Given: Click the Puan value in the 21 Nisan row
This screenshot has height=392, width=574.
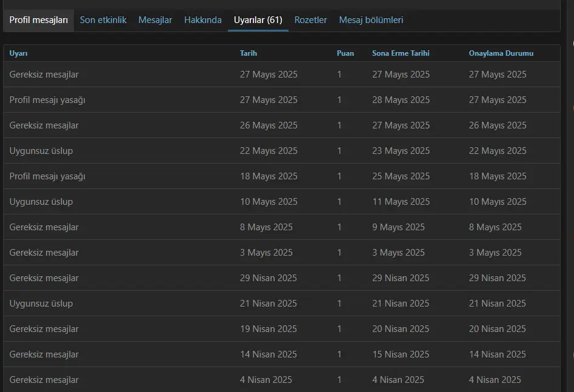Looking at the screenshot, I should tap(339, 304).
